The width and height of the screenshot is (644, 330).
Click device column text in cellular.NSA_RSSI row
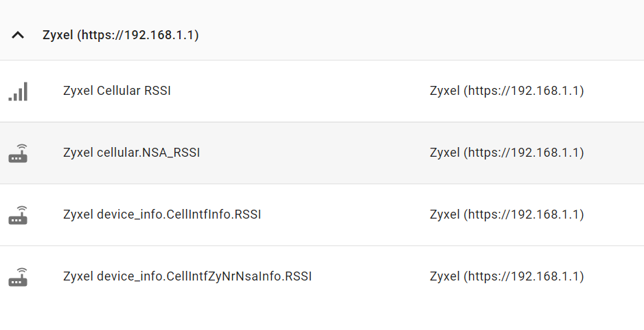pyautogui.click(x=507, y=153)
